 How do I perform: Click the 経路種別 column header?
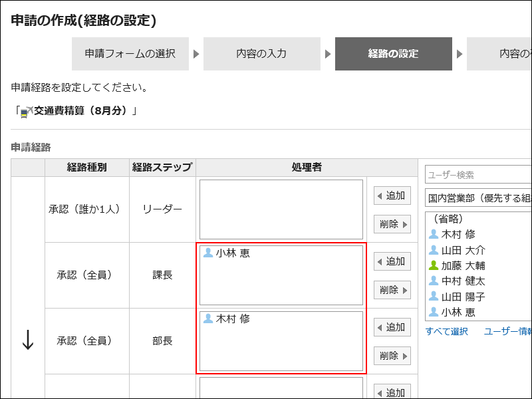pyautogui.click(x=87, y=168)
